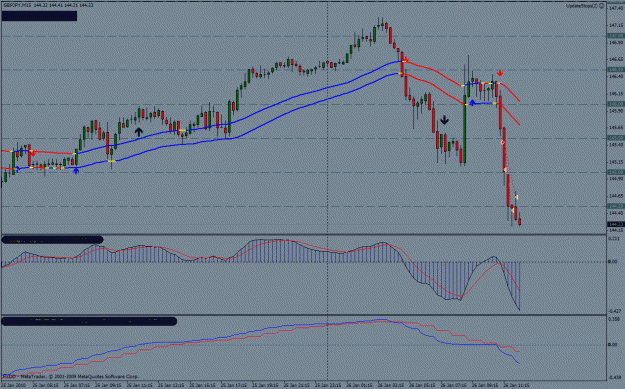Image resolution: width=625 pixels, height=389 pixels.
Task: Click the 145.65 price axis label
Action: pos(616,128)
